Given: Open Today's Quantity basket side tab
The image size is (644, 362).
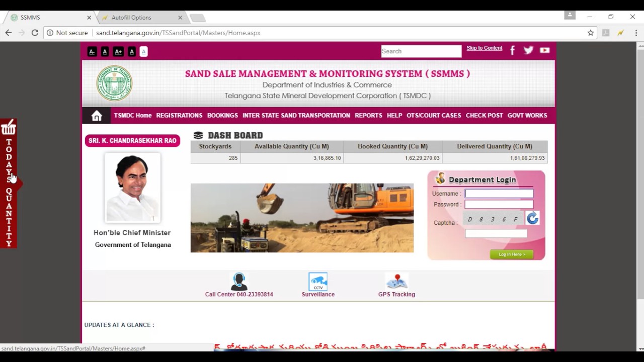Looking at the screenshot, I should click(x=9, y=184).
